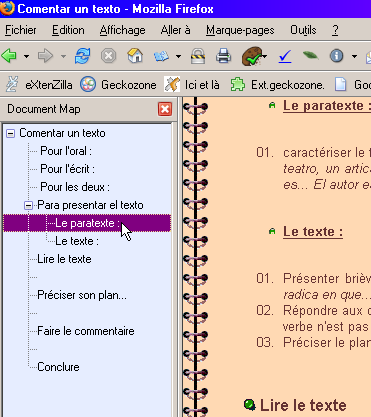The image size is (371, 417).
Task: Open the Fichier menu
Action: [21, 30]
